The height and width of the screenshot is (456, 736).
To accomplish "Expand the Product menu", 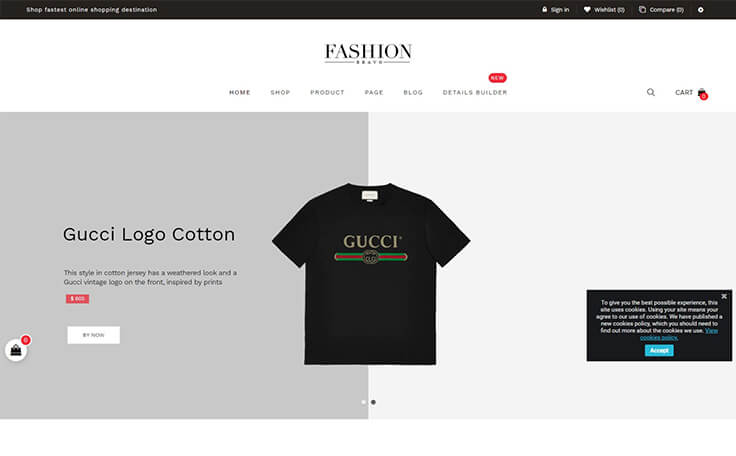I will [327, 93].
